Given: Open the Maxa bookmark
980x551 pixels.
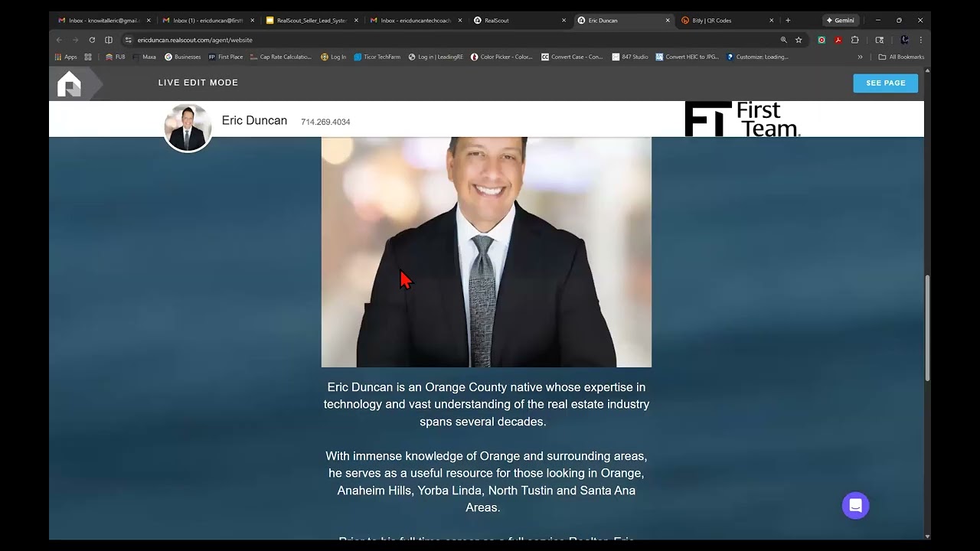Looking at the screenshot, I should pyautogui.click(x=145, y=57).
